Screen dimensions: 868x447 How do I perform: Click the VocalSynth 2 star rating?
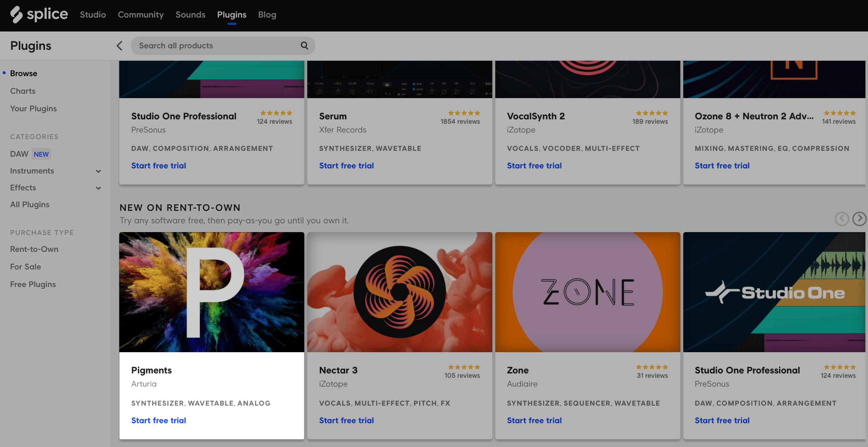(652, 113)
